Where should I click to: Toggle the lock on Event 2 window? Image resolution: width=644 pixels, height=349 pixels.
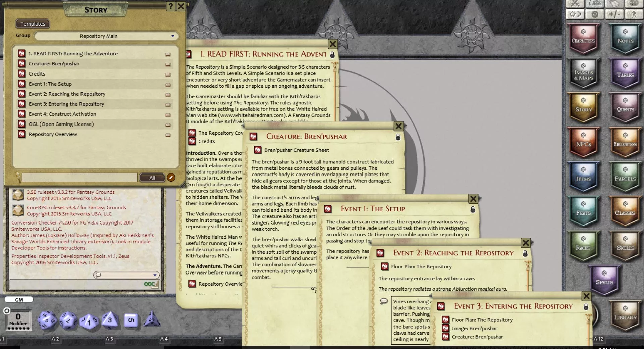pos(525,253)
